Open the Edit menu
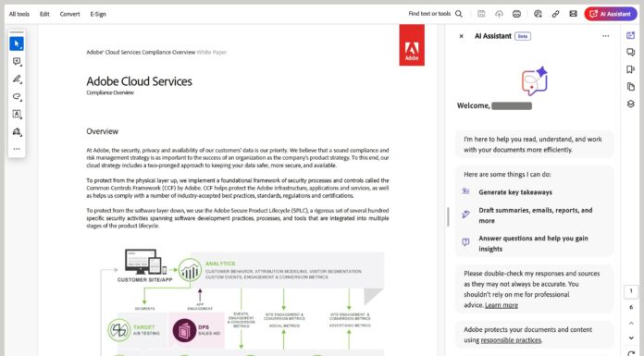Viewport: 644px width, 356px height. coord(44,14)
